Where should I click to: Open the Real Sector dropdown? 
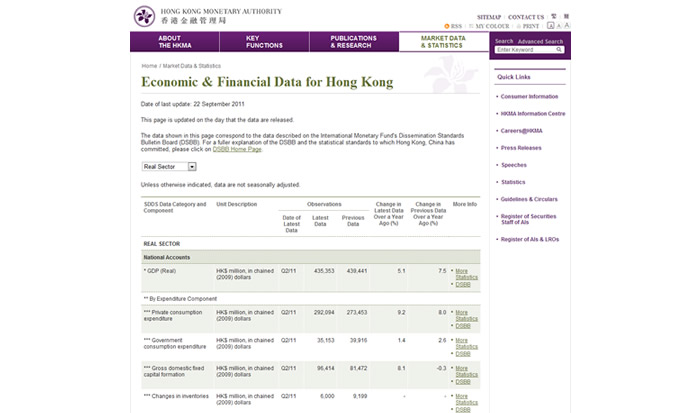click(169, 167)
